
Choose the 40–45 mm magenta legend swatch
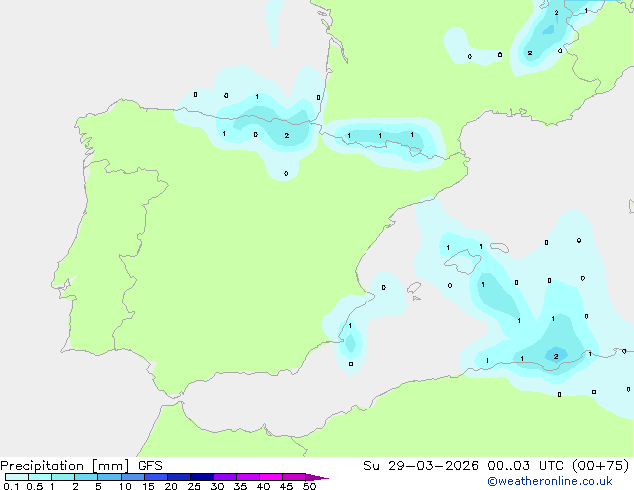(271, 477)
